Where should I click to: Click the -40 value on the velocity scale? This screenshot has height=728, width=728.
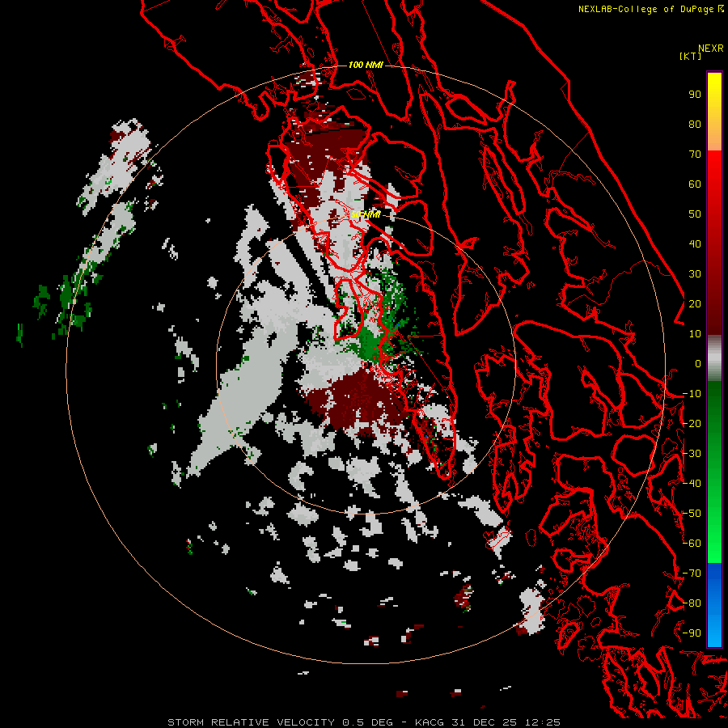(x=692, y=484)
